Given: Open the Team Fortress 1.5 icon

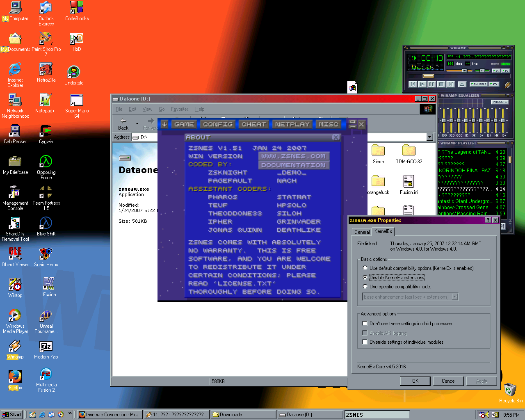Looking at the screenshot, I should pyautogui.click(x=46, y=199).
